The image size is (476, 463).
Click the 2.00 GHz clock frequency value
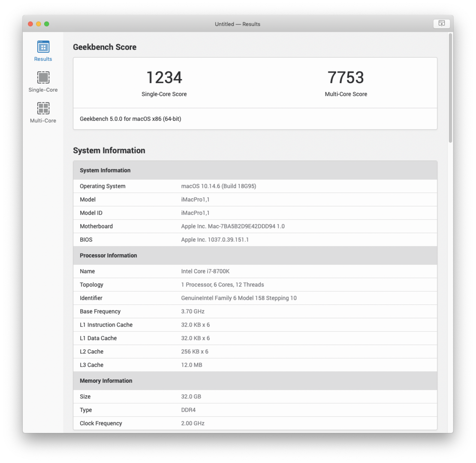(193, 423)
